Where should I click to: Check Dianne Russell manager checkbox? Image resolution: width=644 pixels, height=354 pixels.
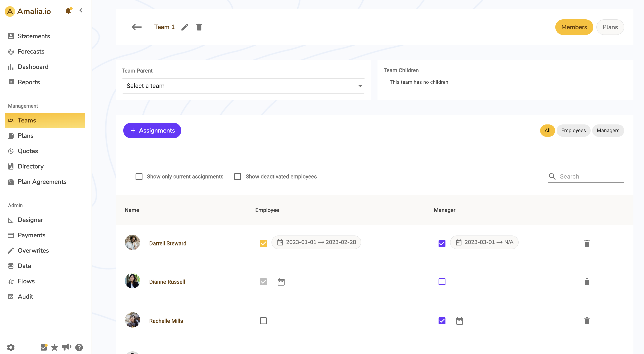pyautogui.click(x=442, y=282)
